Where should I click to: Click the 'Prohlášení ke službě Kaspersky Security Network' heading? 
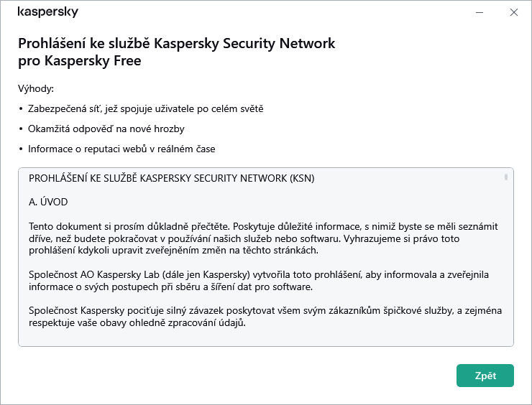click(176, 43)
